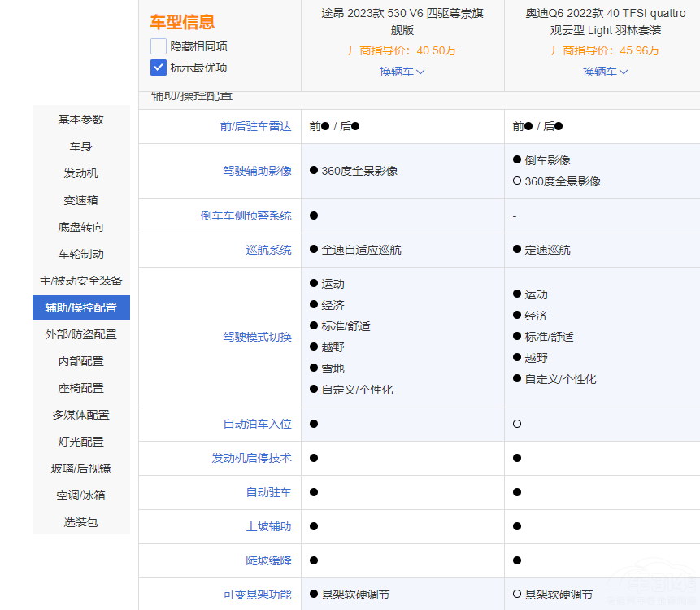Jump to 基本参数 section
The width and height of the screenshot is (700, 610).
click(81, 120)
